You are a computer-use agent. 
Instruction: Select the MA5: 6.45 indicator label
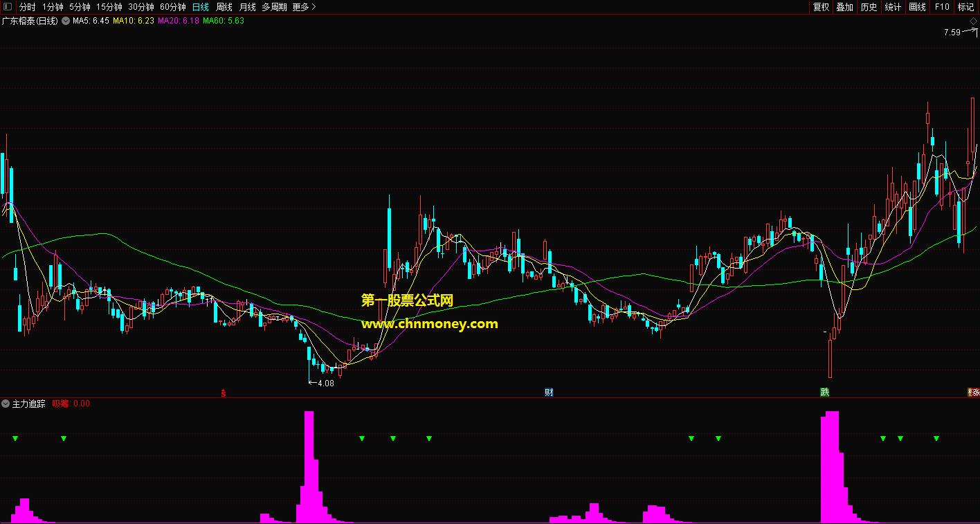(91, 21)
